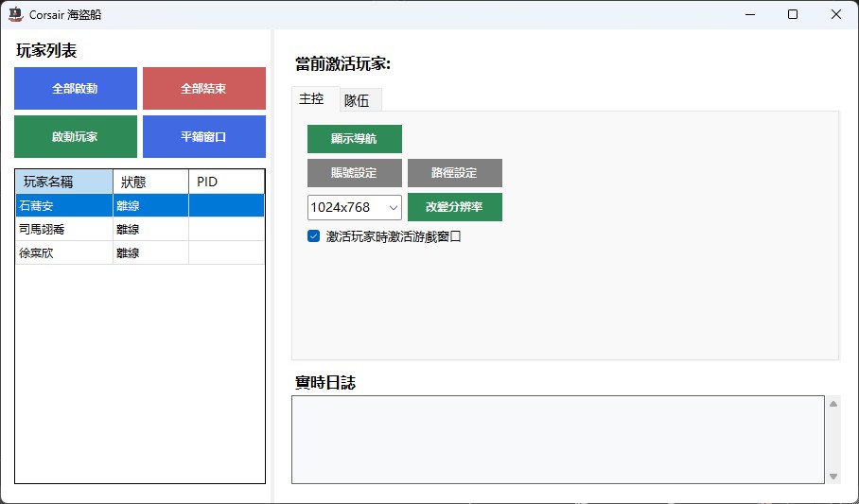Click the PID column header
859x504 pixels.
coord(226,182)
